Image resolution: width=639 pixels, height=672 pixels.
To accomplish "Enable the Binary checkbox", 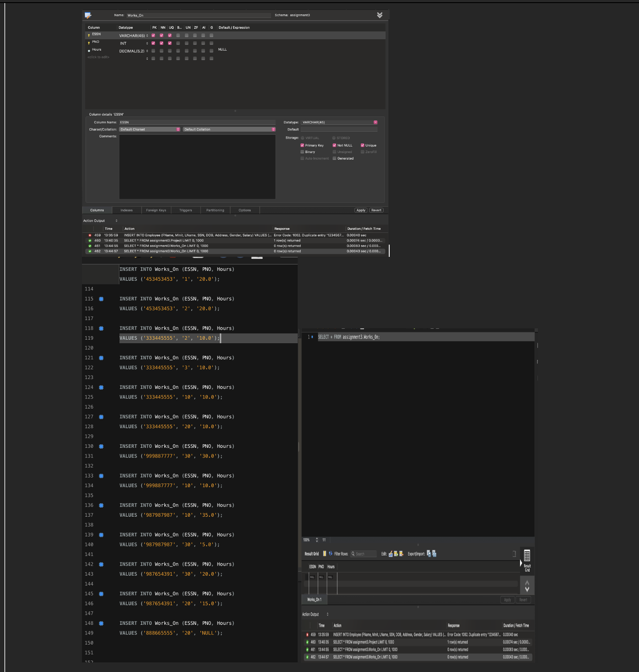I will [x=302, y=152].
